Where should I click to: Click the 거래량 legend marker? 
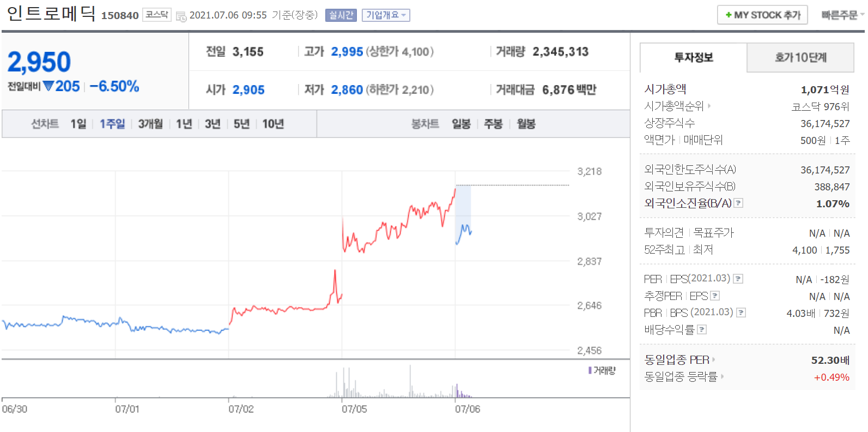click(x=590, y=370)
